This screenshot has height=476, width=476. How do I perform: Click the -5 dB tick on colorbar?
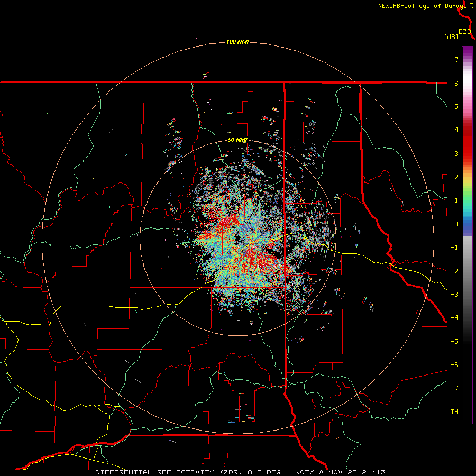point(454,342)
